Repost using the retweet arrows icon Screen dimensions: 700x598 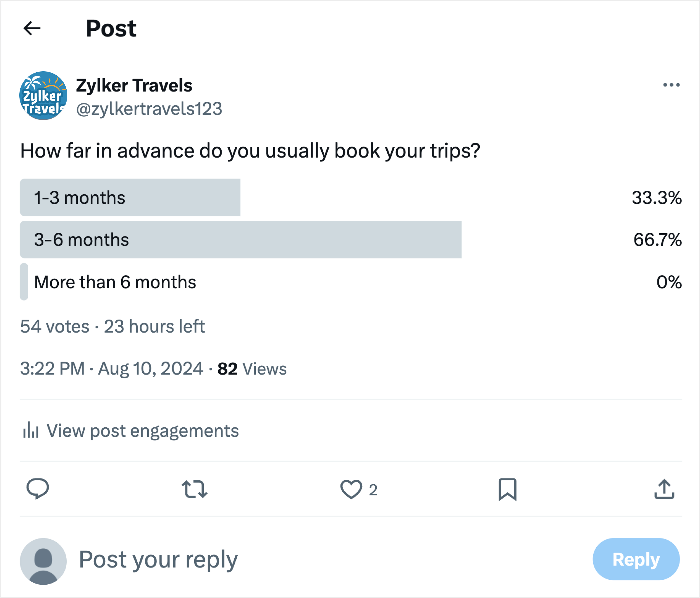194,489
